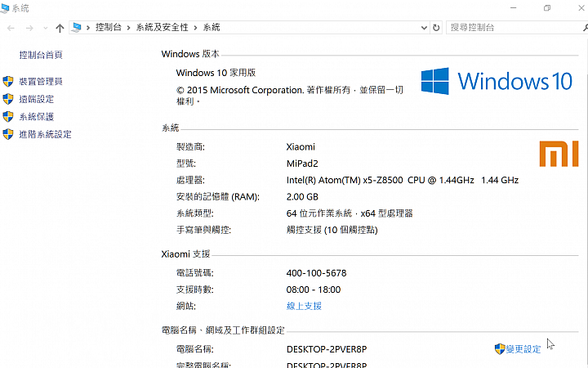Click the Intel Atom x5-Z8500 processor text
This screenshot has width=588, height=368.
pyautogui.click(x=403, y=180)
